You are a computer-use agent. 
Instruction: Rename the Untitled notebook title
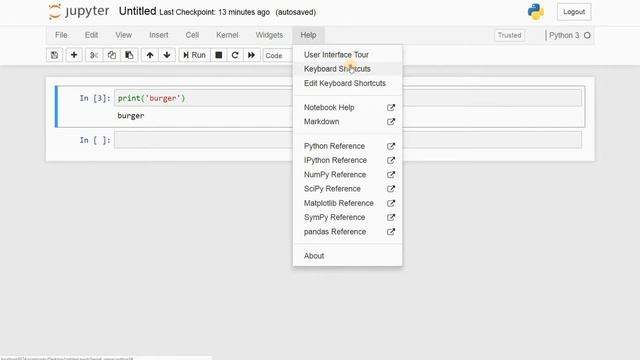click(x=137, y=11)
